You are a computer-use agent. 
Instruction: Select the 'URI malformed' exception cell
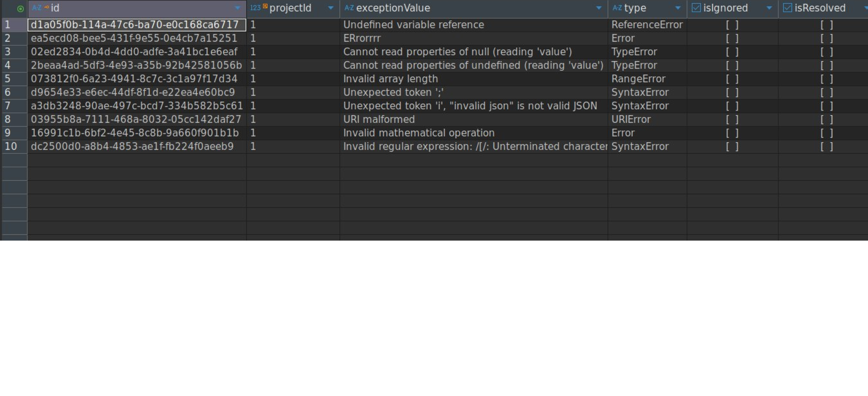point(379,119)
